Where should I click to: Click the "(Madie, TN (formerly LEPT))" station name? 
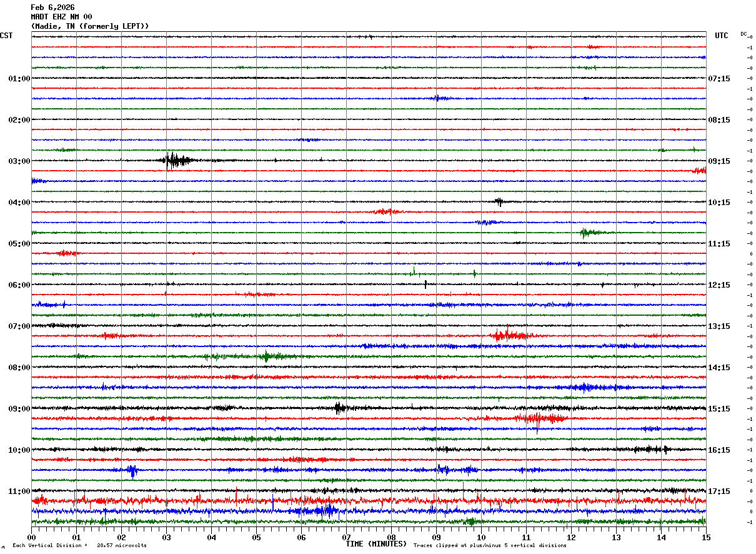[x=90, y=26]
